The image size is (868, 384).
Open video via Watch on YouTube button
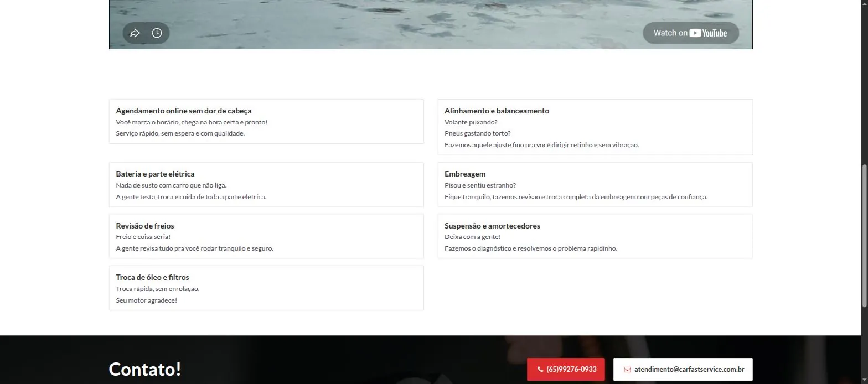click(x=691, y=33)
